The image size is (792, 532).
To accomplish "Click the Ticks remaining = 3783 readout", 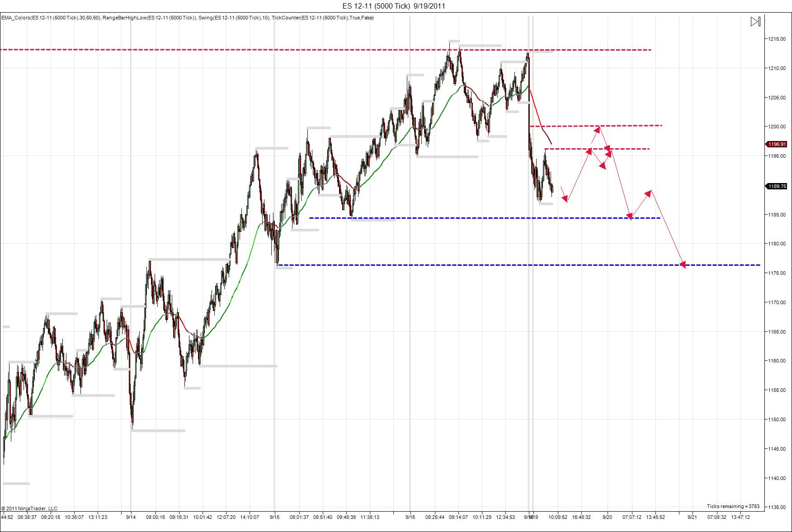I will tap(733, 506).
